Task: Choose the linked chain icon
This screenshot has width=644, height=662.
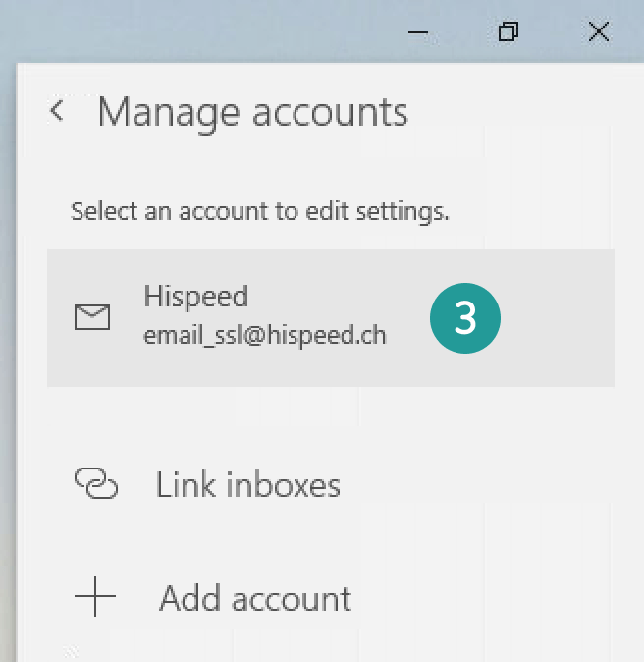Action: click(96, 483)
